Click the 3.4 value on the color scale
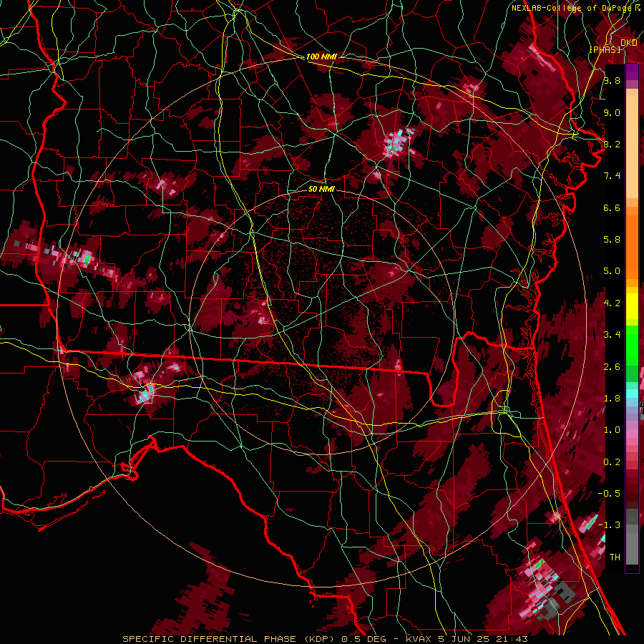 612,335
